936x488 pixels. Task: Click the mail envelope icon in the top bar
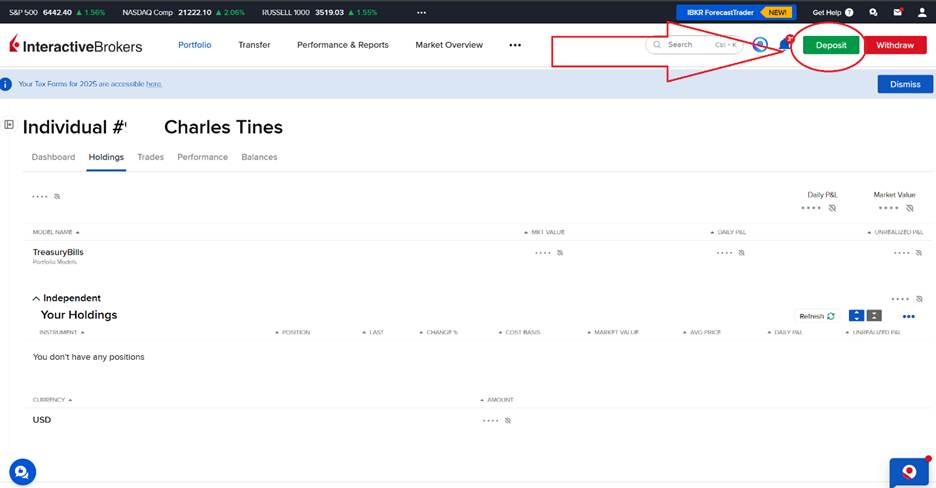(897, 13)
